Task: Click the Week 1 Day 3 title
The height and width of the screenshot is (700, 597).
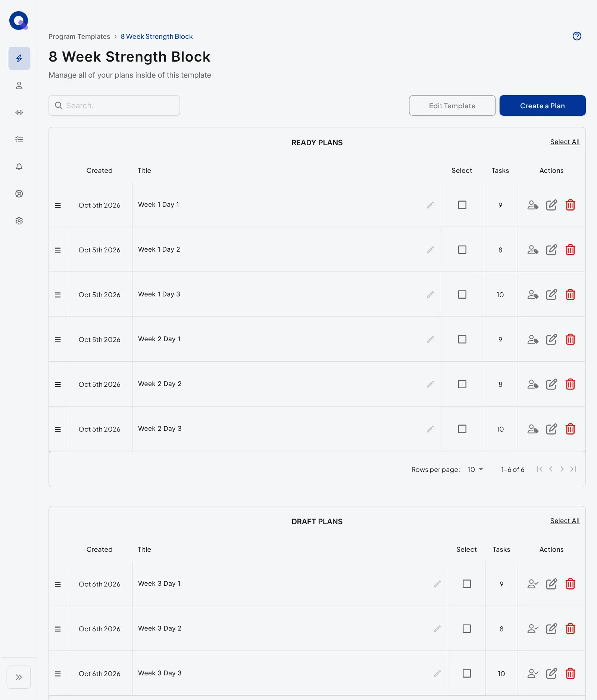Action: pyautogui.click(x=159, y=294)
